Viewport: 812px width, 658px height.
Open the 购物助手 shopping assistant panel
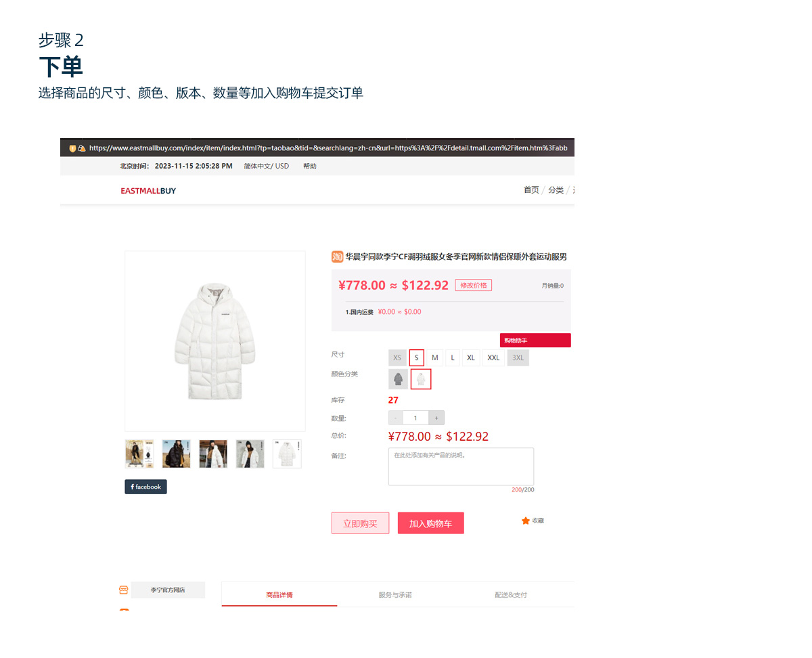(535, 341)
